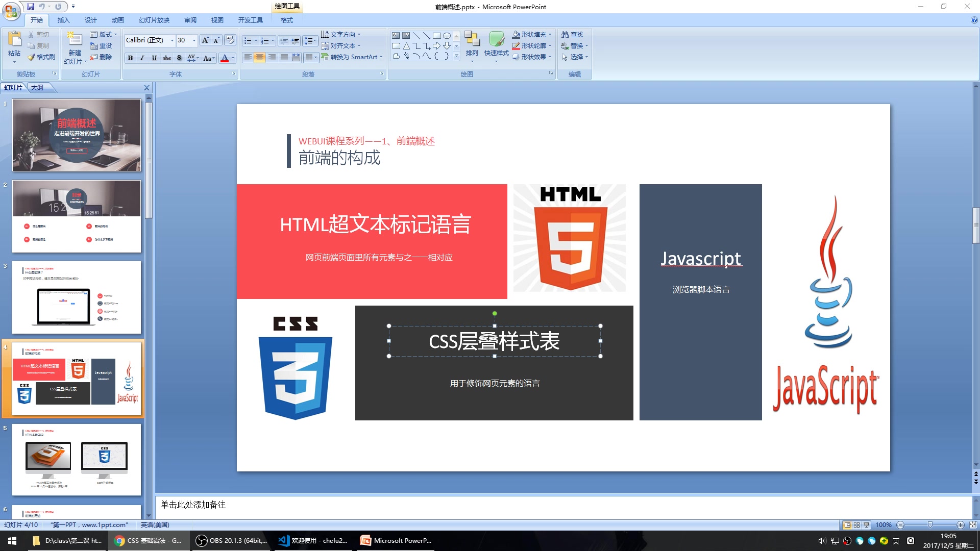Click the font color red A swatch
Screen dimensions: 980x551
(x=224, y=58)
